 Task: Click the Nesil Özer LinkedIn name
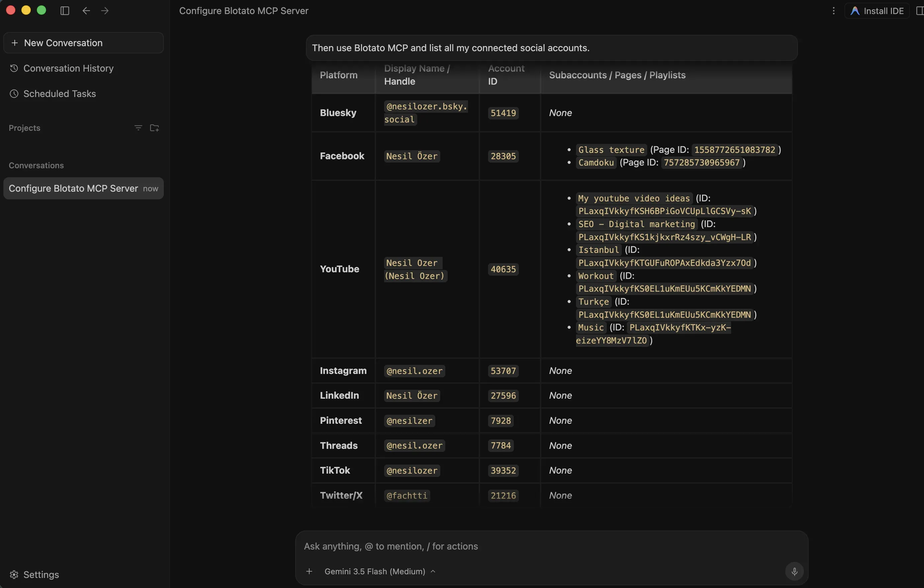pyautogui.click(x=412, y=395)
